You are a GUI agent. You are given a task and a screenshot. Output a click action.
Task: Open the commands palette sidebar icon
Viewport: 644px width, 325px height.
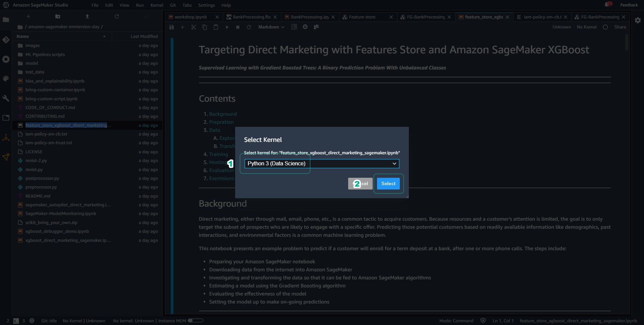tap(6, 79)
